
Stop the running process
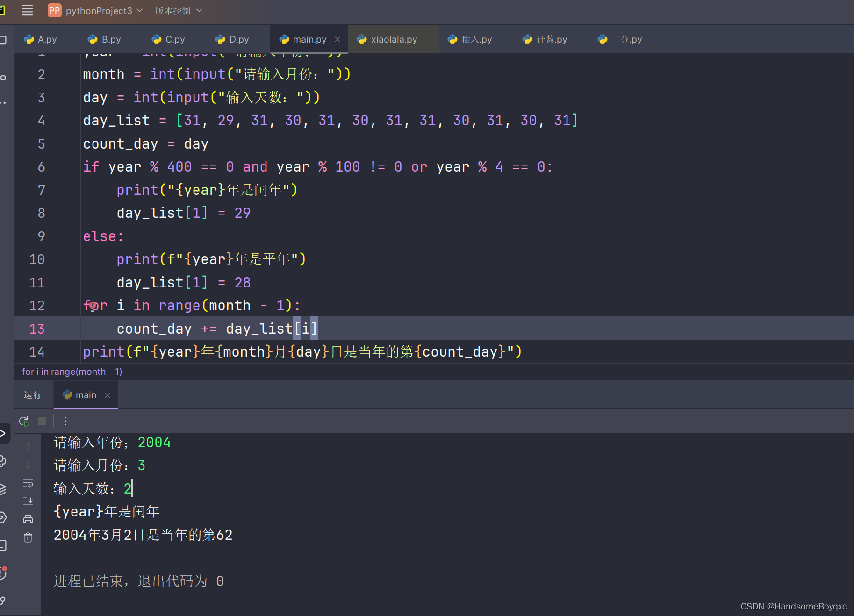42,421
